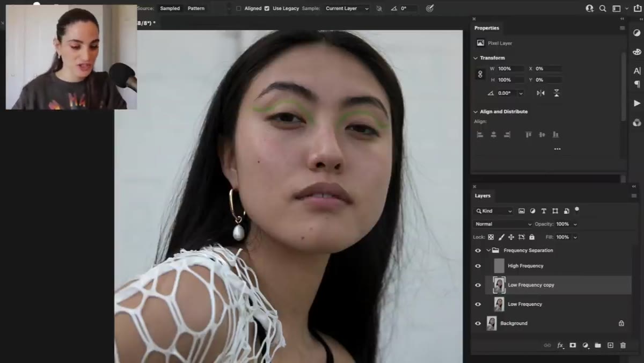Select the Pattern source option
The height and width of the screenshot is (363, 644).
point(196,9)
